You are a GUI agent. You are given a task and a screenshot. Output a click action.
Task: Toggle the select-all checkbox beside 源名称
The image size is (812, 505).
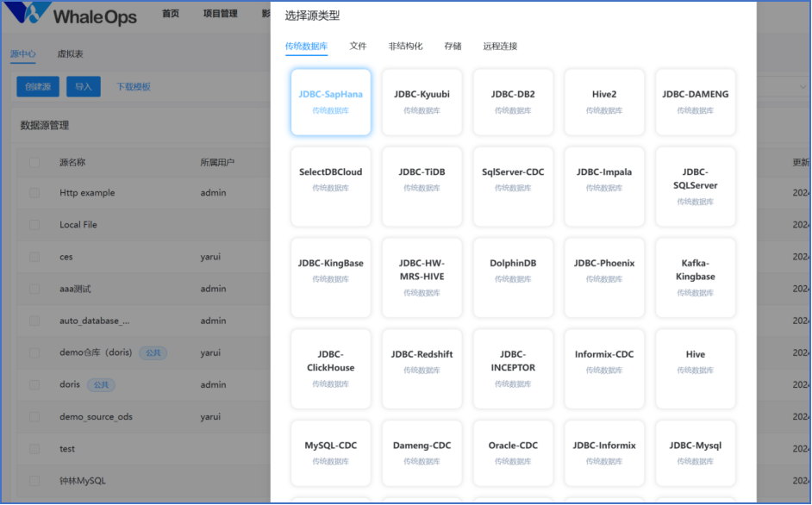(x=34, y=163)
